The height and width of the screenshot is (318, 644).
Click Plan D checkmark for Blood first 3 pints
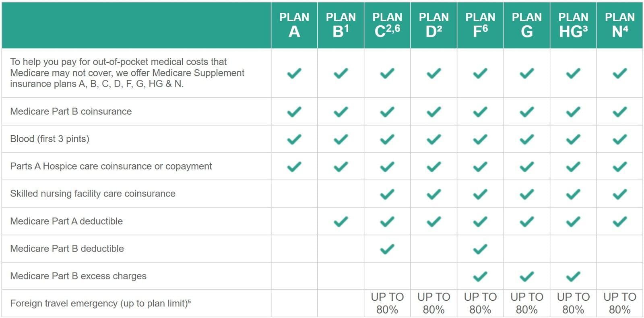[x=434, y=139]
